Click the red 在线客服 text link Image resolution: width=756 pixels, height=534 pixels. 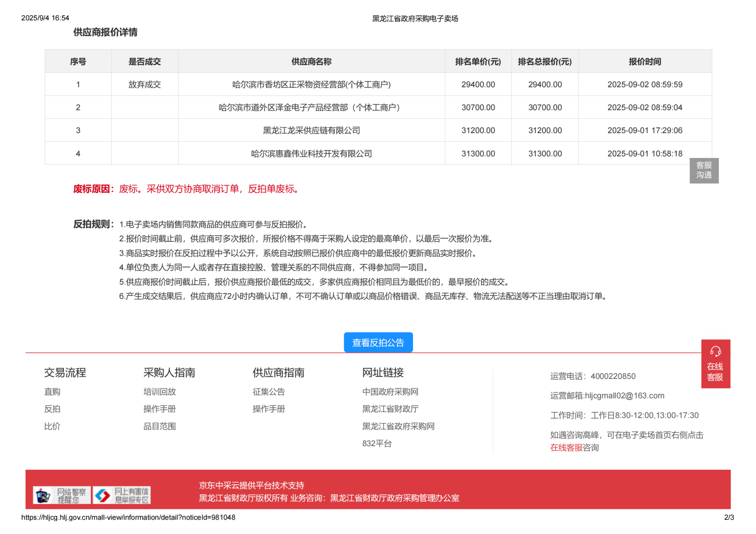click(566, 448)
